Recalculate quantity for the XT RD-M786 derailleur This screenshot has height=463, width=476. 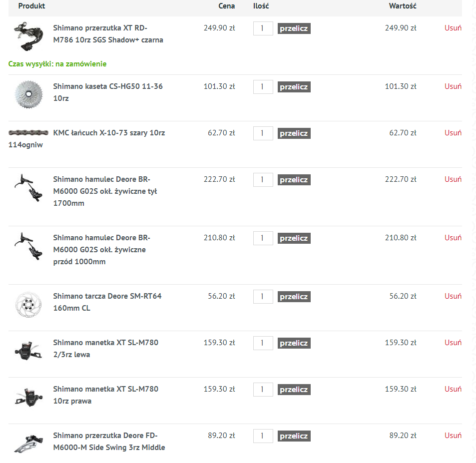(294, 28)
